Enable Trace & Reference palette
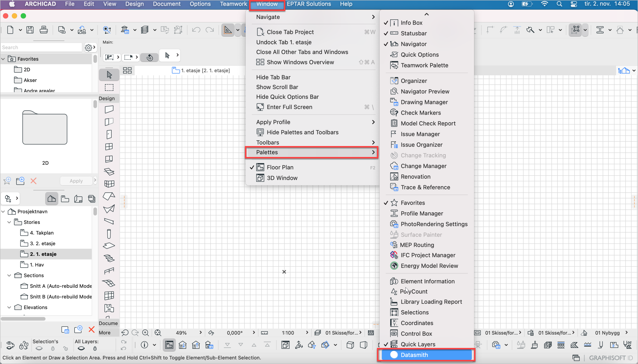 tap(425, 187)
